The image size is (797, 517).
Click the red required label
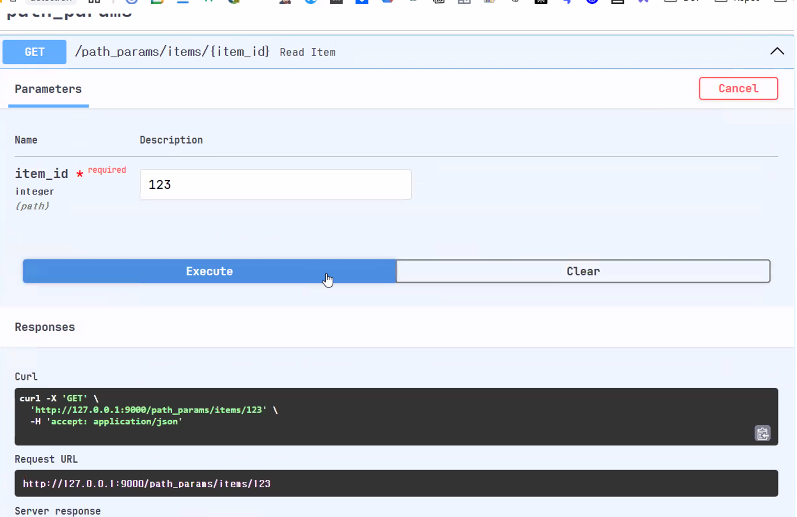(107, 170)
